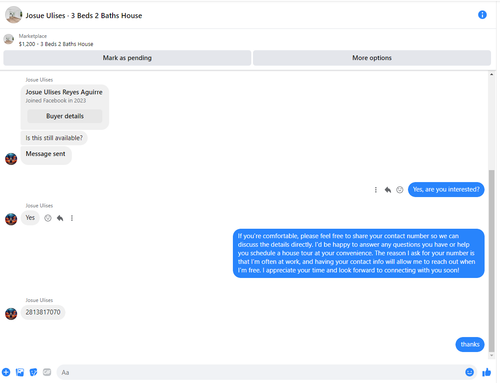Open more menu for buyer's 'Yes' message
500x383 pixels.
tap(72, 218)
